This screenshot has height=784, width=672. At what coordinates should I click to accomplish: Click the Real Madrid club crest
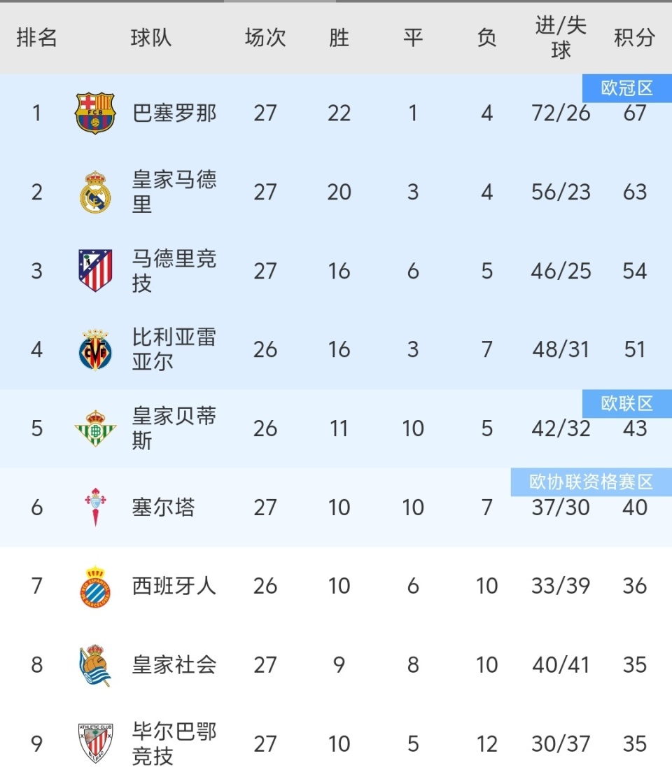pos(95,192)
